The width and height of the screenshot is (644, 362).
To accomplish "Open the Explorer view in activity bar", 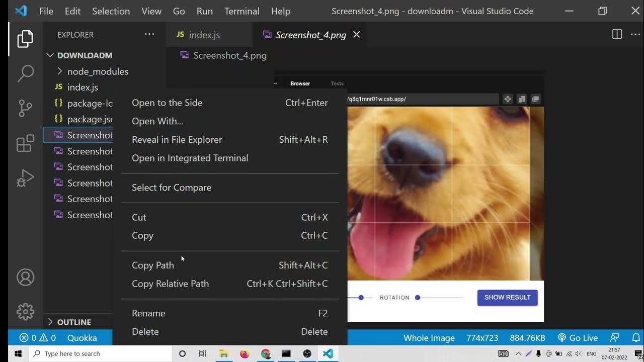I will pyautogui.click(x=25, y=39).
